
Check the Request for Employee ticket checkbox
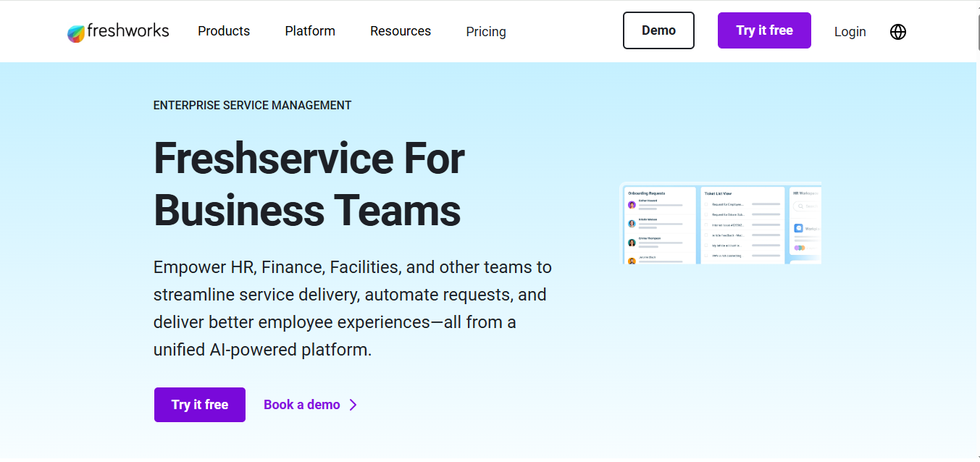[706, 204]
